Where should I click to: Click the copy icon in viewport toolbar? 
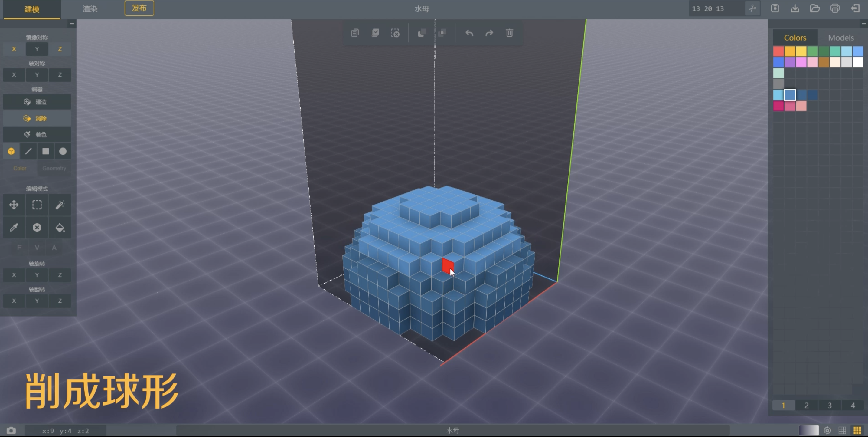pos(355,33)
